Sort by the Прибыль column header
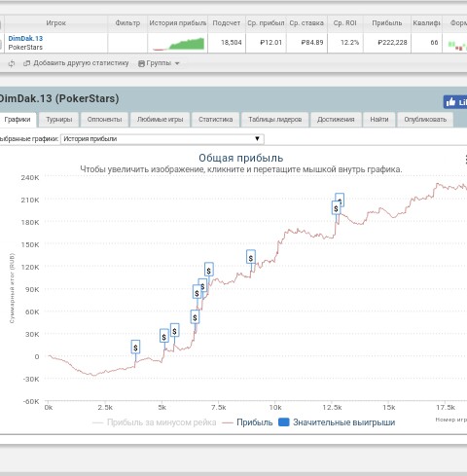 (387, 23)
